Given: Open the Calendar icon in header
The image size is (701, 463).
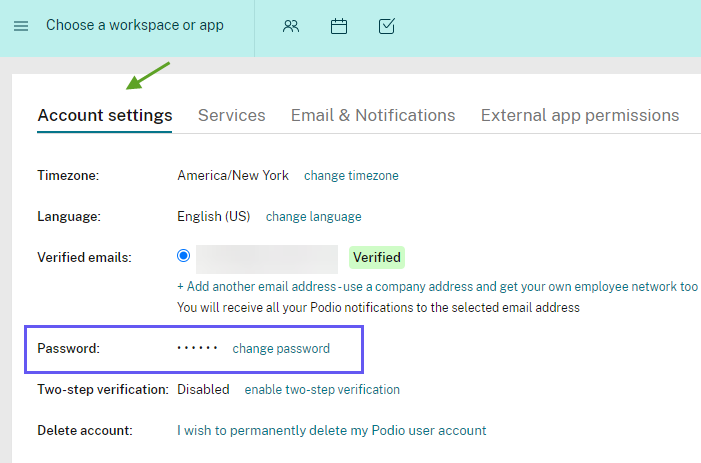Looking at the screenshot, I should coord(339,26).
